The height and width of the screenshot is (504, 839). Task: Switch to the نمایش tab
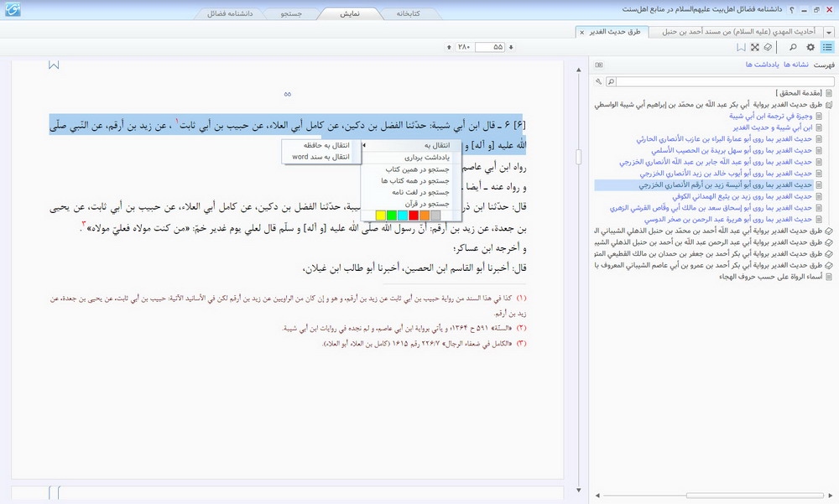click(x=350, y=13)
